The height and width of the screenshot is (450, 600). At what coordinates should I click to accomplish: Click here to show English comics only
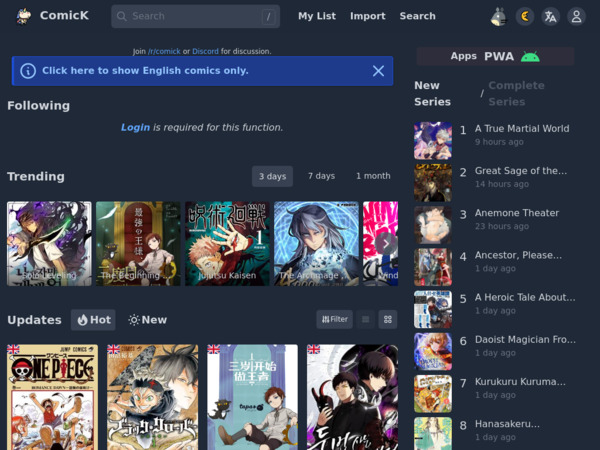coord(145,71)
